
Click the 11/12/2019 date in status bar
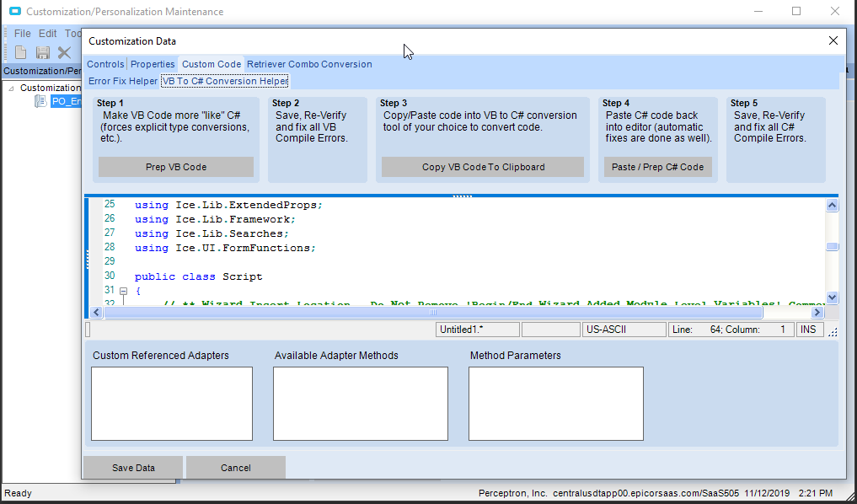pos(768,493)
